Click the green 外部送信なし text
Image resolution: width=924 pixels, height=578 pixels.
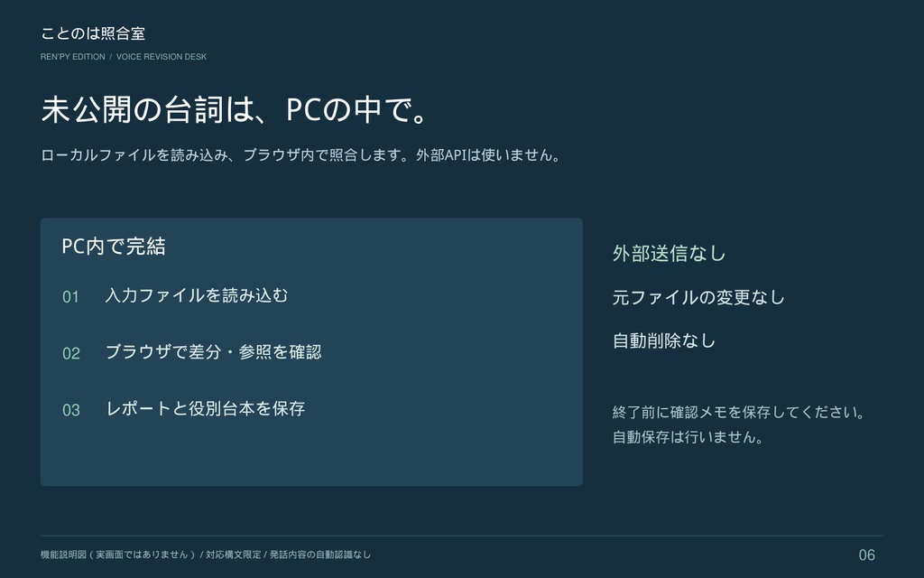click(669, 254)
